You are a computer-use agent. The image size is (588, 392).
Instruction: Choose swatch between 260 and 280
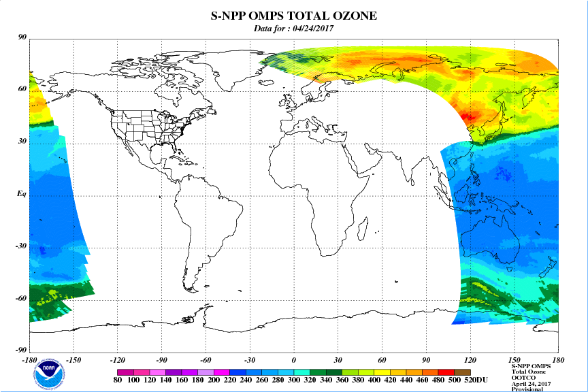[269, 372]
